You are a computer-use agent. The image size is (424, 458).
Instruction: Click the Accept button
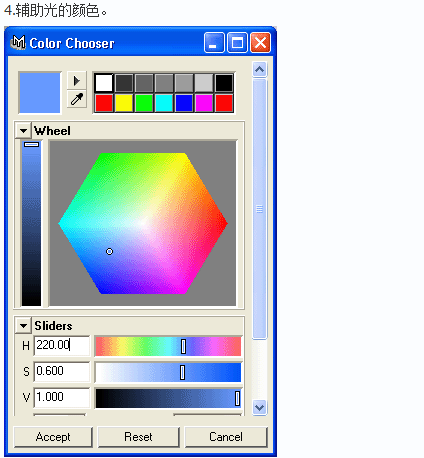click(x=53, y=437)
